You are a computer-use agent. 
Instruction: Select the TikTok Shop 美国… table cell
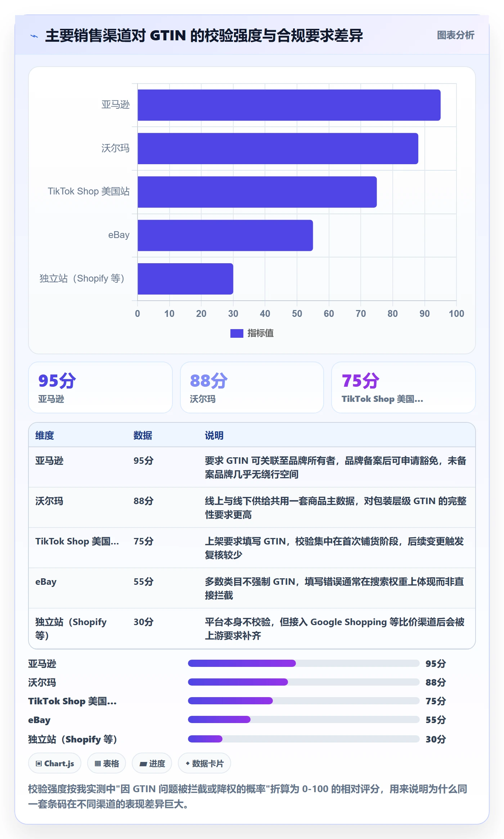tap(77, 541)
